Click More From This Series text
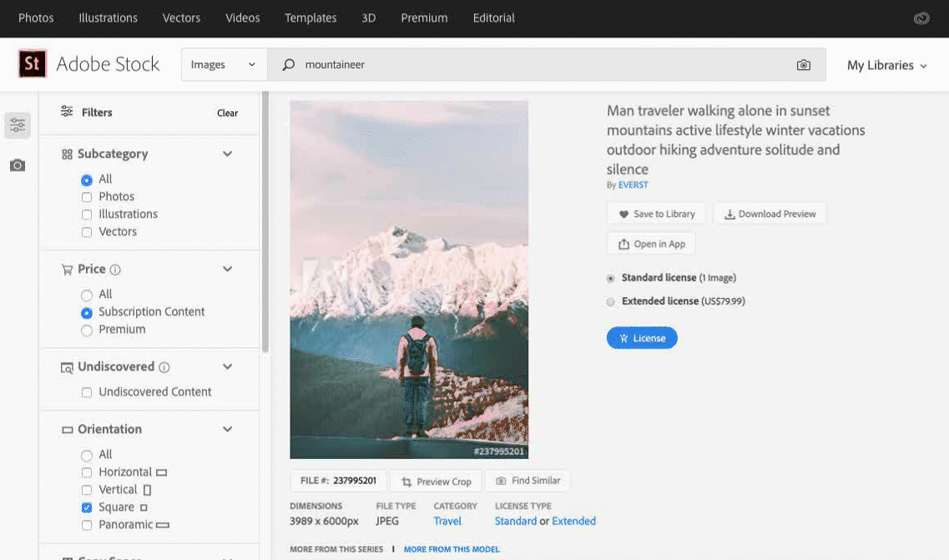Screen dimensions: 949x560 [336, 549]
